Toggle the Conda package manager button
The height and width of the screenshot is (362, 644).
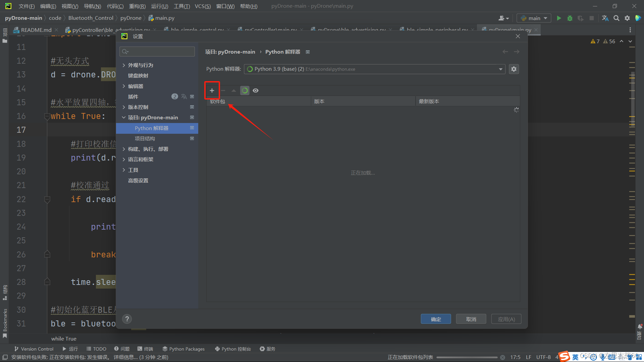pos(245,90)
